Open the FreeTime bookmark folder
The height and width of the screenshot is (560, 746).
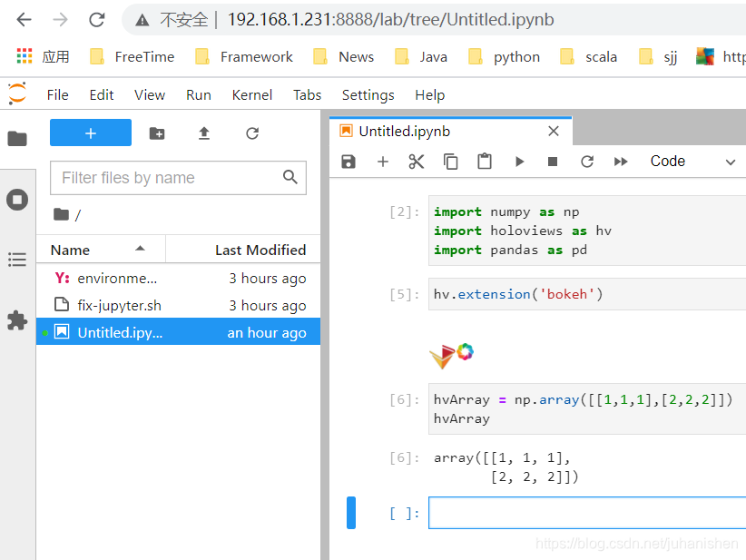click(x=133, y=56)
